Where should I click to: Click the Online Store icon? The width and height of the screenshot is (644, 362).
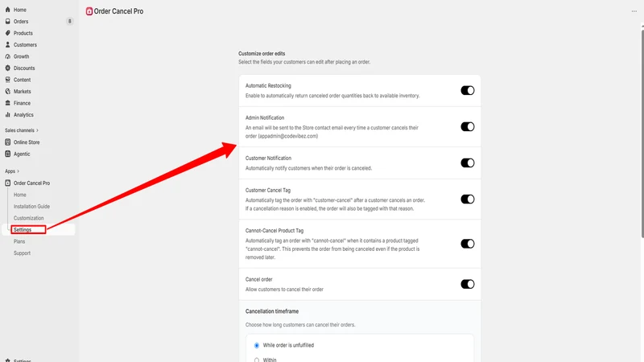click(7, 142)
